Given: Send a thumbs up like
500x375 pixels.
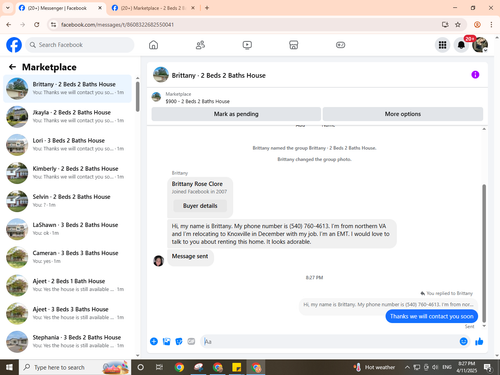Looking at the screenshot, I should point(479,341).
